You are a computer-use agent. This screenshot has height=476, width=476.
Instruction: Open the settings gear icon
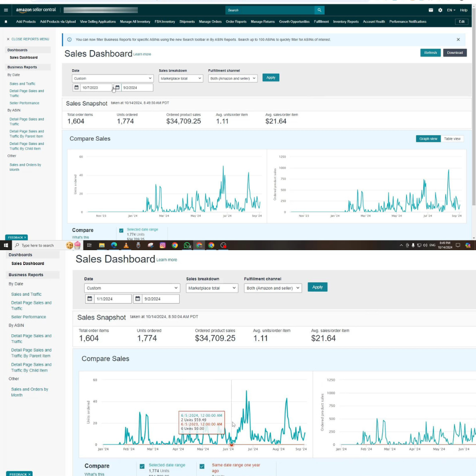tap(440, 10)
